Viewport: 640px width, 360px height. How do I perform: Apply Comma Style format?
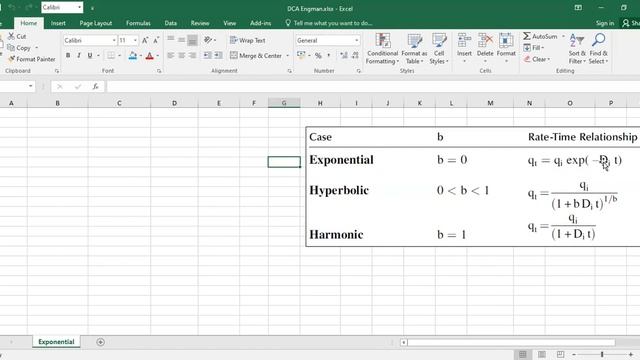[x=329, y=56]
